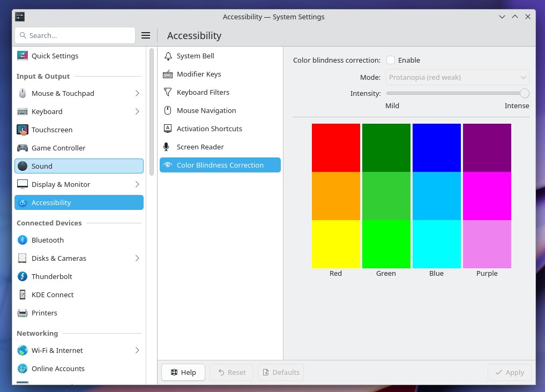
Task: Open Modifier Keys settings page
Action: (220, 74)
